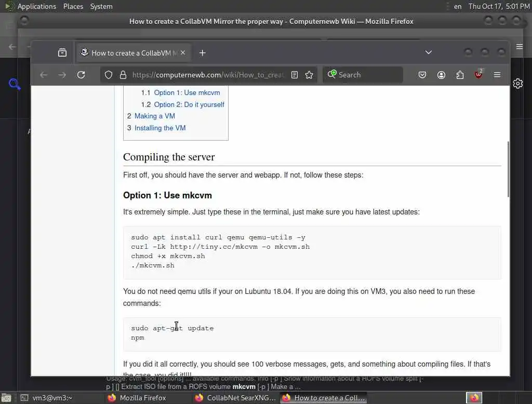
Task: Click the 'sudo apt-get update' line
Action: tap(172, 328)
